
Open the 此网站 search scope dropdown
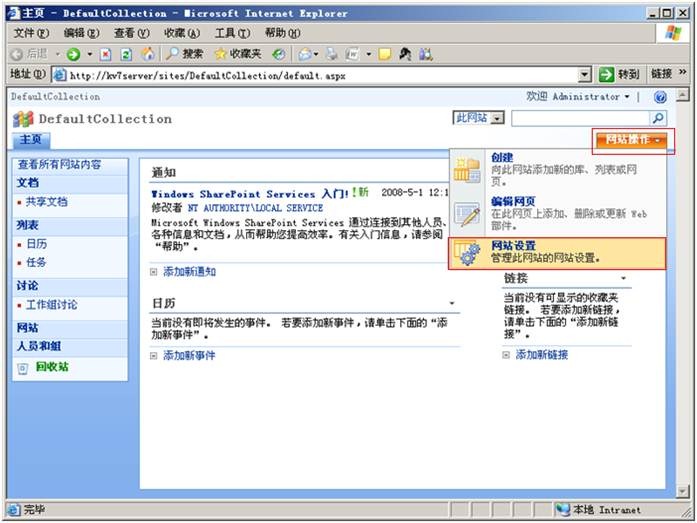tap(478, 118)
